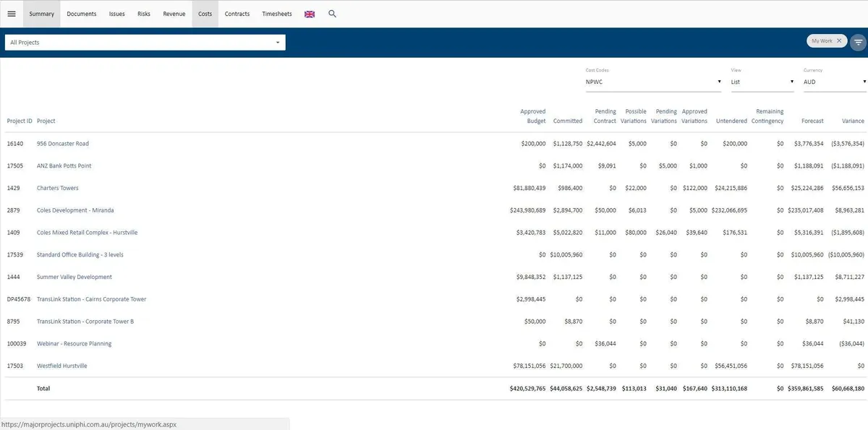
Task: Click the Possible Variations column header
Action: 635,116
